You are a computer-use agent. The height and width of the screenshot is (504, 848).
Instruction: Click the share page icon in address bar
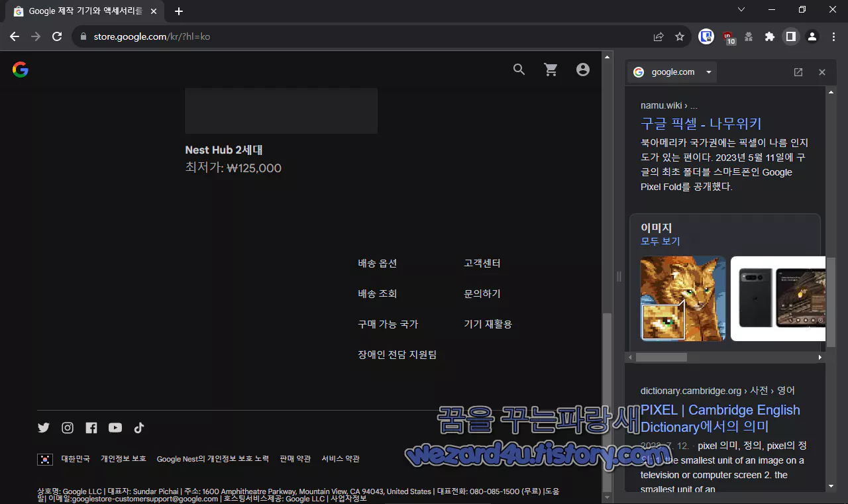click(x=659, y=37)
